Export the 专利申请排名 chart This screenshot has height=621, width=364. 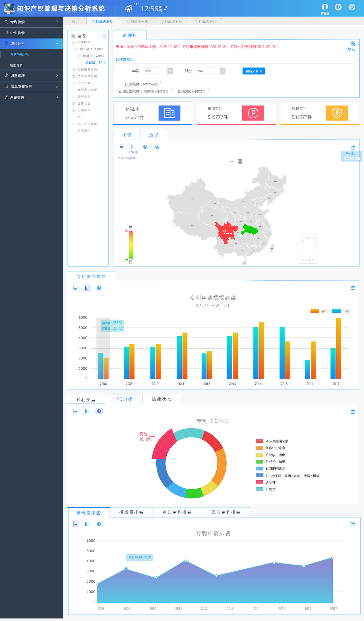coord(353,524)
